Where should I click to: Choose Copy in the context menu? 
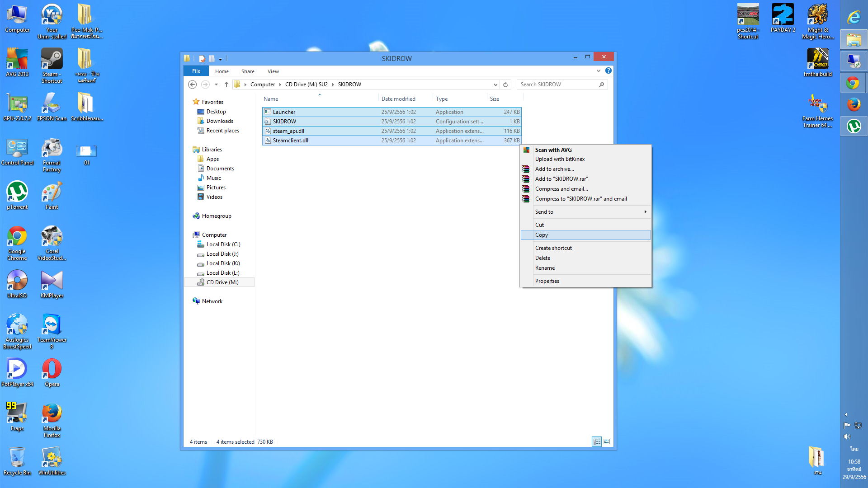[542, 235]
